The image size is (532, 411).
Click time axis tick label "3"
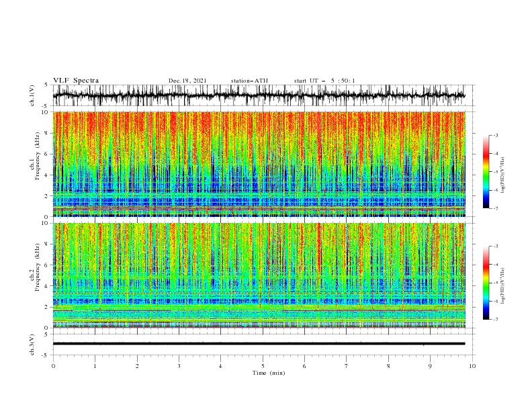coord(179,366)
